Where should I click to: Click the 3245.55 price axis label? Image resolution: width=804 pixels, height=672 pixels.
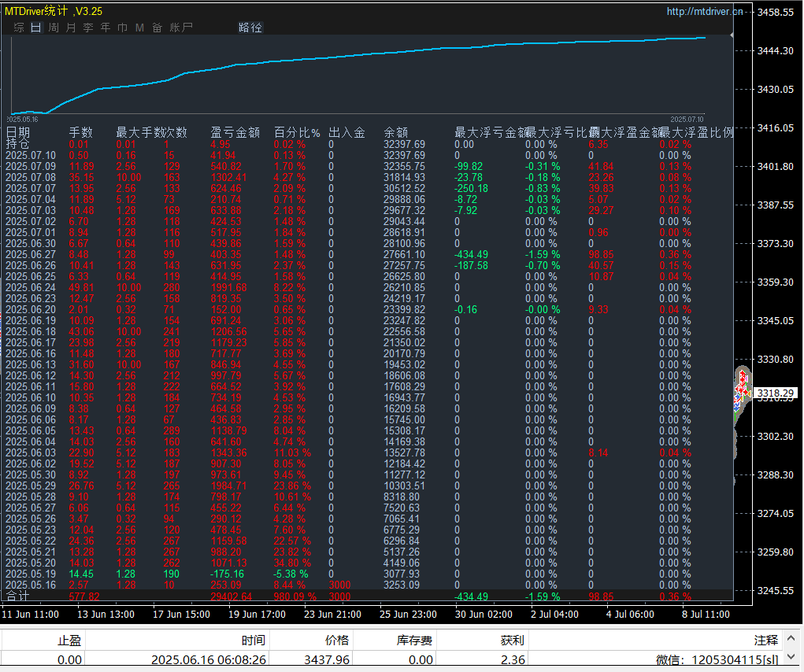click(776, 591)
